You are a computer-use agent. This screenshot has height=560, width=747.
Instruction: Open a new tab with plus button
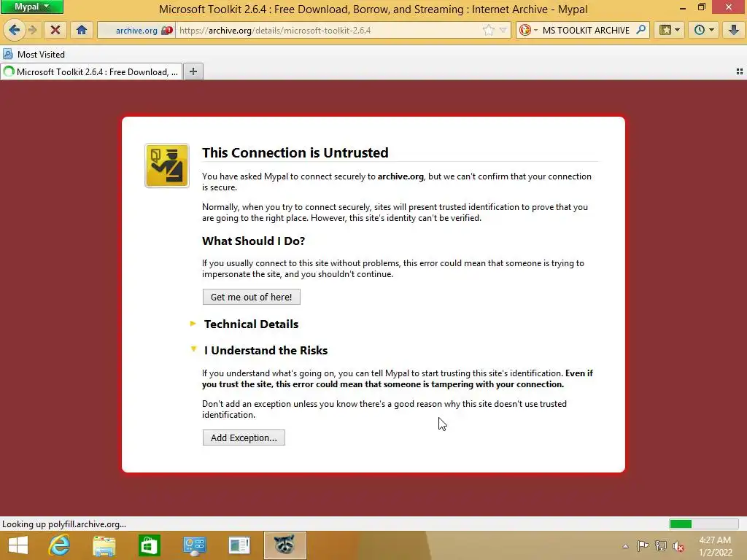(x=193, y=71)
